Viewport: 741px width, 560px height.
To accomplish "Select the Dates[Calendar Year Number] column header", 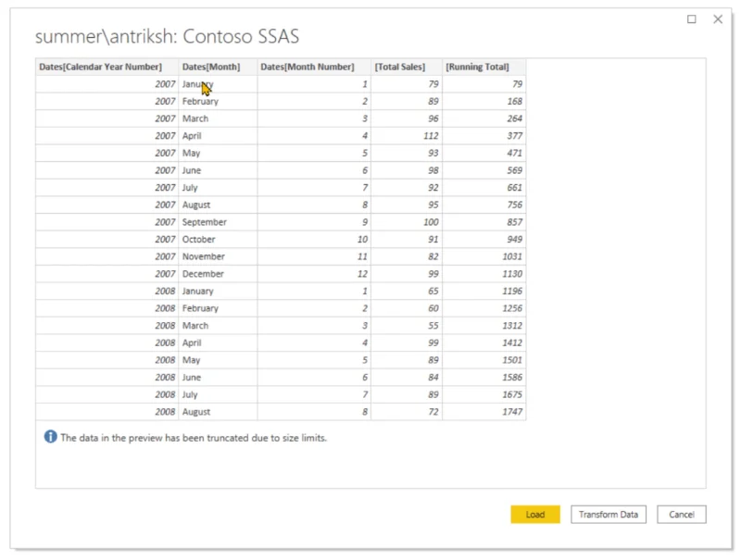I will 107,67.
